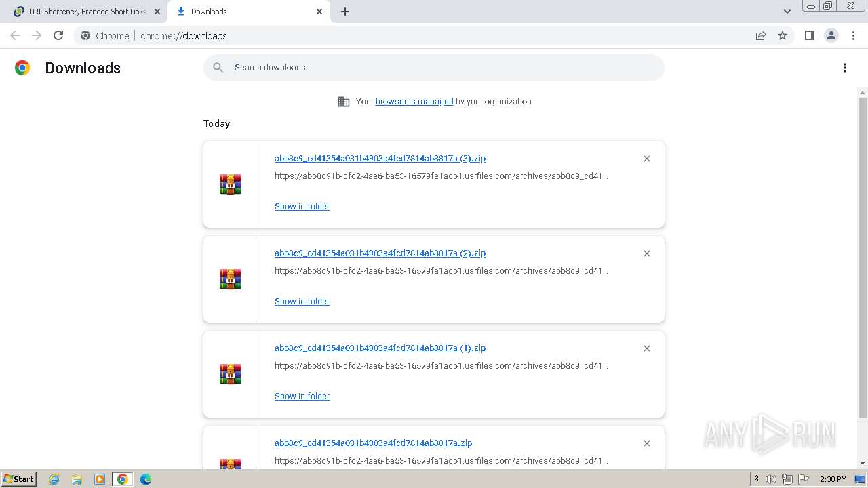Open the last abb8c9_cd41354a...8817a.zip file
Image resolution: width=868 pixels, height=488 pixels.
pos(373,443)
